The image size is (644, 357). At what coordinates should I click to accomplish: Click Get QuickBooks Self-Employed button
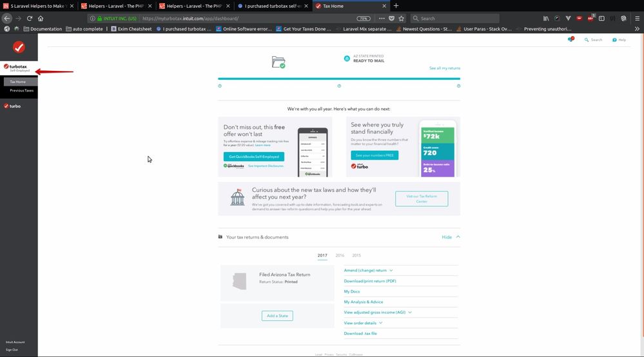254,157
